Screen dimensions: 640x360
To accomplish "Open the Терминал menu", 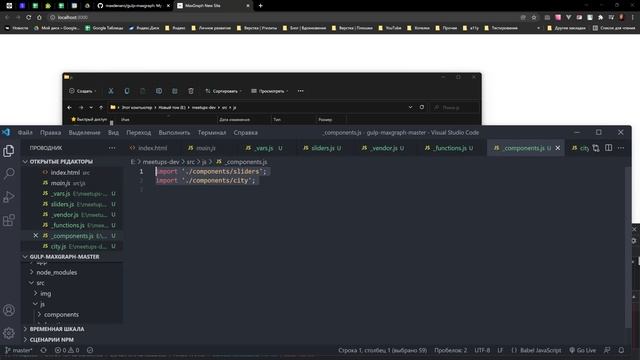I will coord(212,133).
